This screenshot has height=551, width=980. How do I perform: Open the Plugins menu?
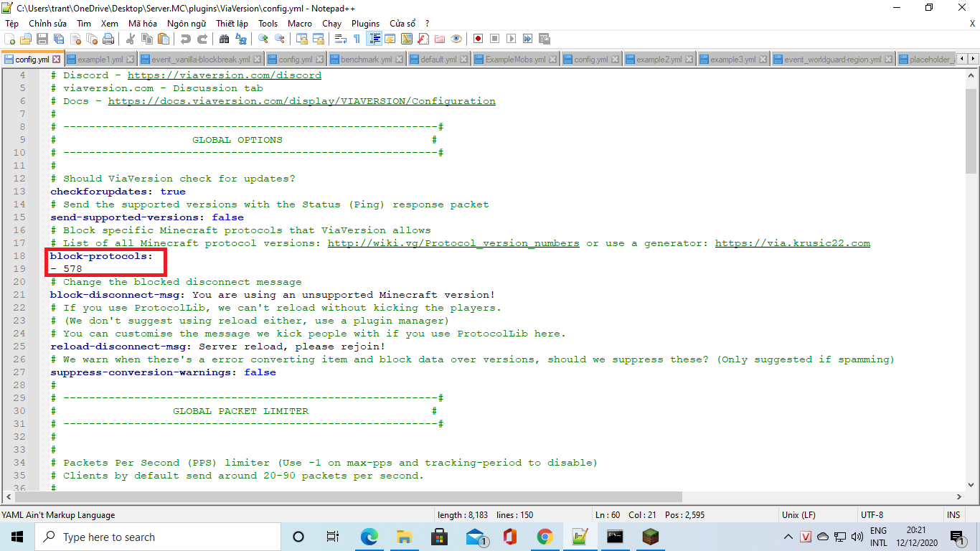(365, 24)
